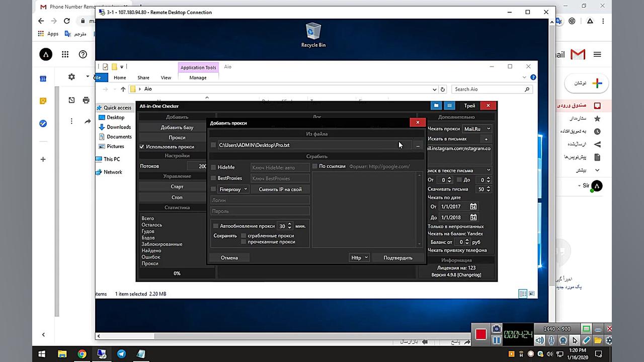Go back in Chrome
Viewport: 644px width, 362px height.
[x=41, y=21]
